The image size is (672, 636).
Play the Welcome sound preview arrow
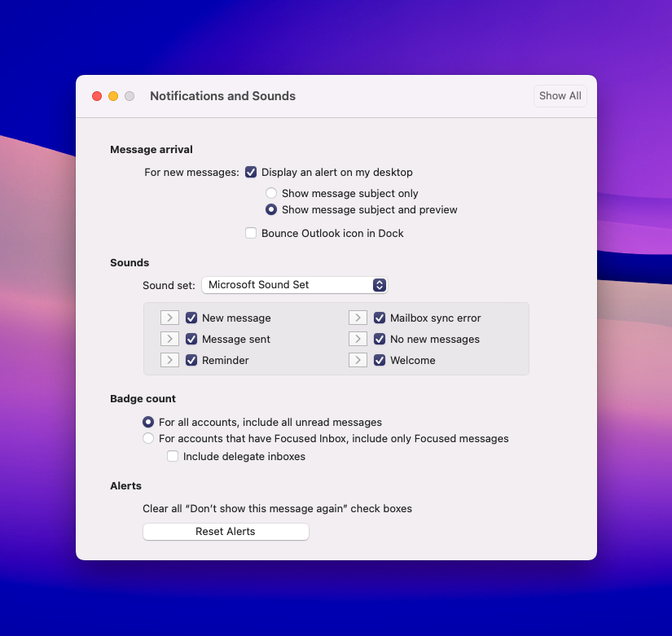pos(358,360)
